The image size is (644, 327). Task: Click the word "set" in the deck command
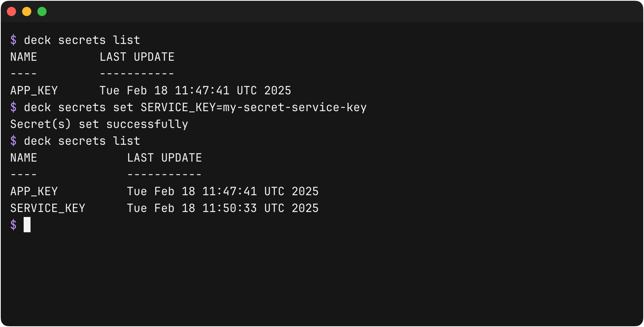[123, 107]
